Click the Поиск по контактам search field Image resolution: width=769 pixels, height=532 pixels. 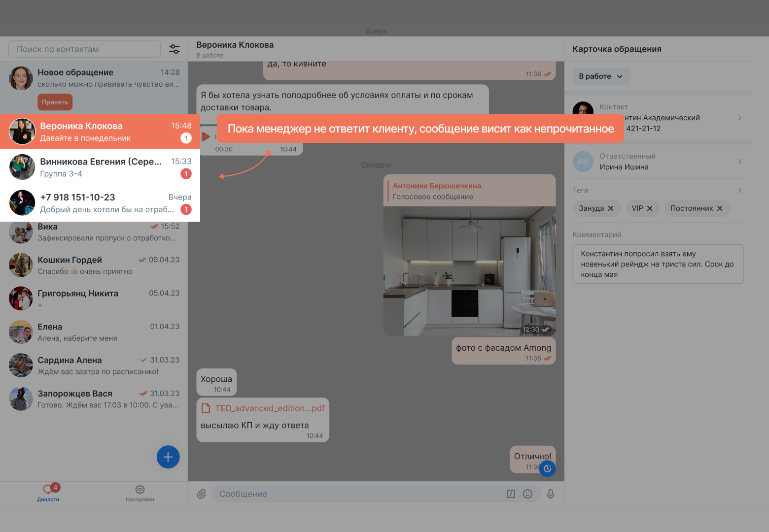click(x=84, y=49)
